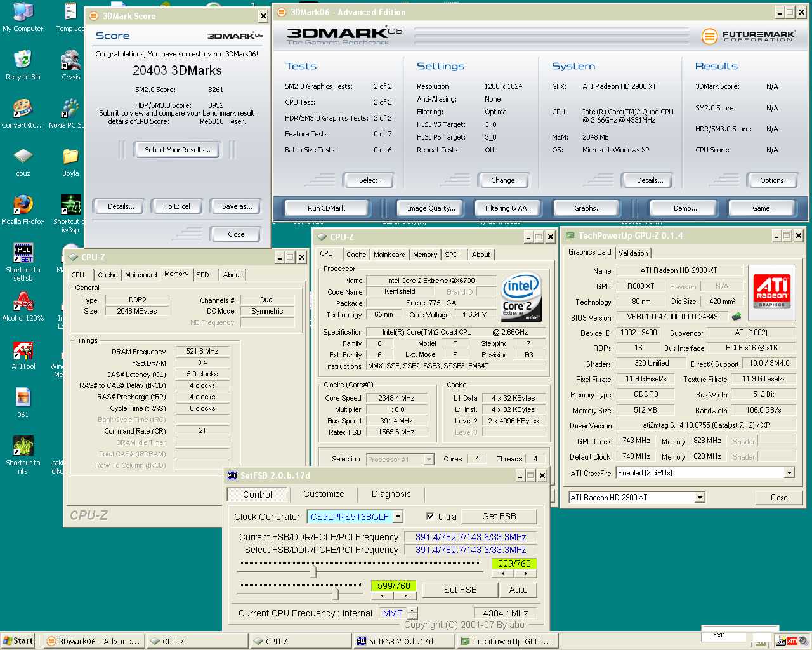Image resolution: width=812 pixels, height=650 pixels.
Task: Open Mainboard tab in right CPU-Z window
Action: (390, 255)
